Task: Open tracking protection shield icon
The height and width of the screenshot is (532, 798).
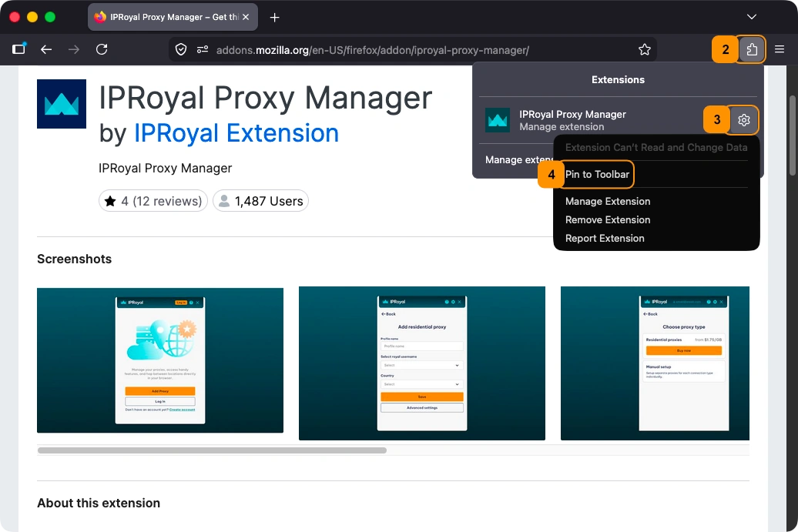Action: [x=181, y=49]
